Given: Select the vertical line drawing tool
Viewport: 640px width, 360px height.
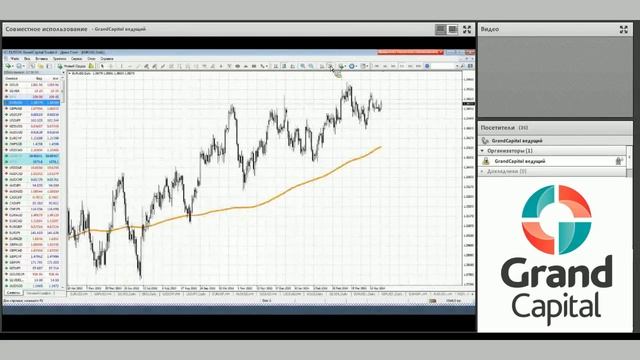Looking at the screenshot, I should coord(121,66).
